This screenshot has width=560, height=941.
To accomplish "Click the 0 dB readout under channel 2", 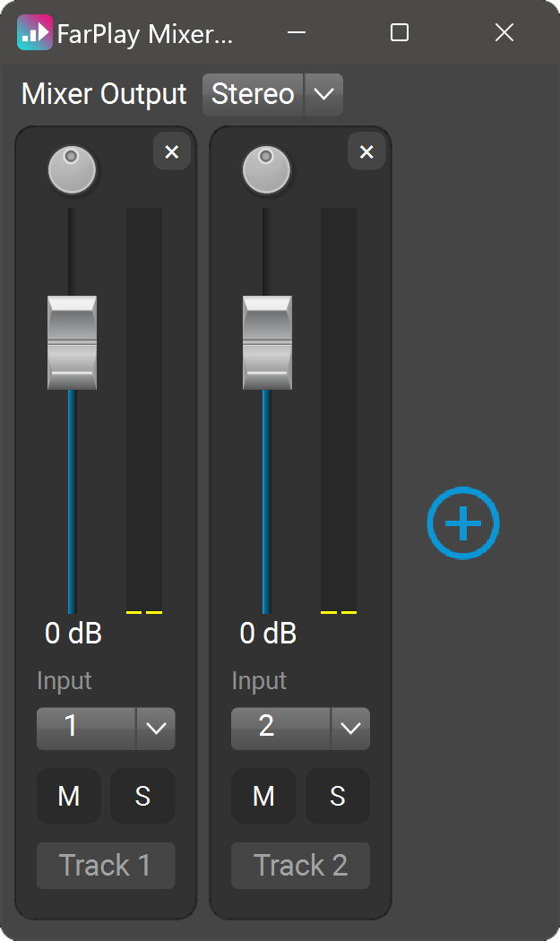I will [268, 634].
